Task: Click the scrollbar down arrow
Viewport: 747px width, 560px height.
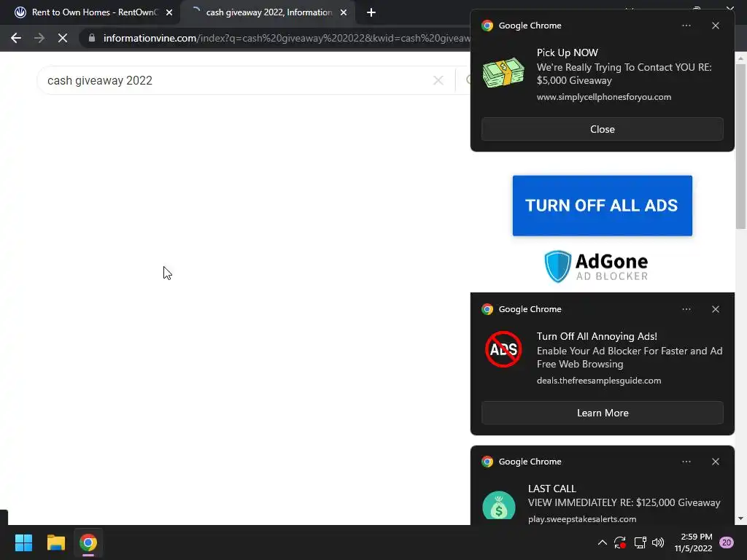Action: click(741, 518)
